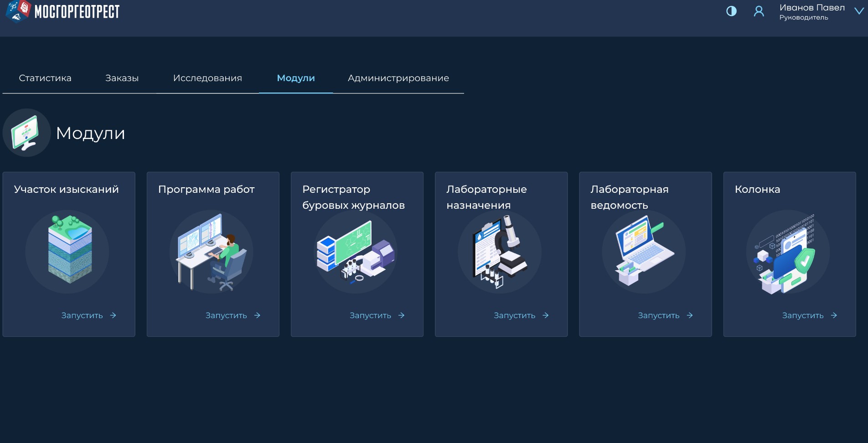Click the microscope illustration for Лабораторные назначения
Viewport: 868px width, 443px height.
pos(500,251)
